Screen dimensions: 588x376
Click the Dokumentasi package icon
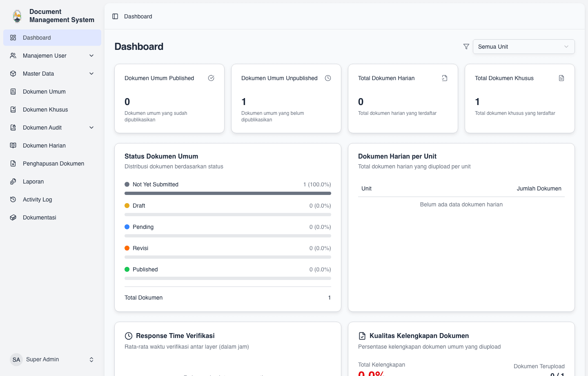pyautogui.click(x=13, y=217)
